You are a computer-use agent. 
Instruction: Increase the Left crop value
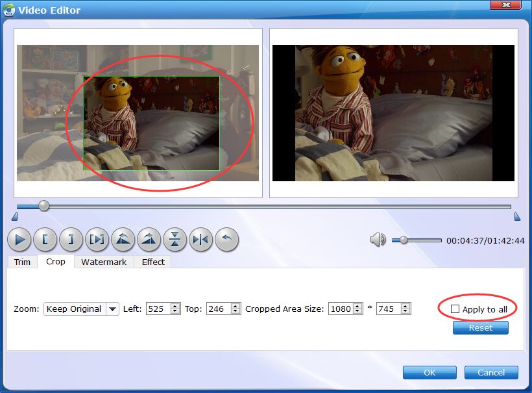pos(175,306)
